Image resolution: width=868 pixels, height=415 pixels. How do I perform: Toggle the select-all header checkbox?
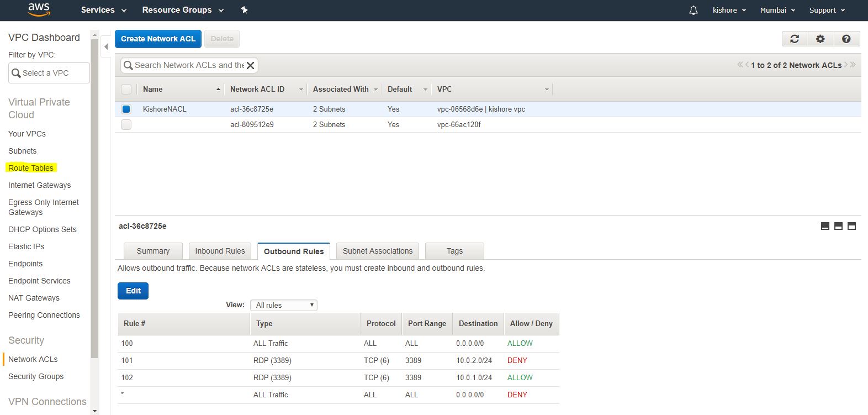pos(126,89)
